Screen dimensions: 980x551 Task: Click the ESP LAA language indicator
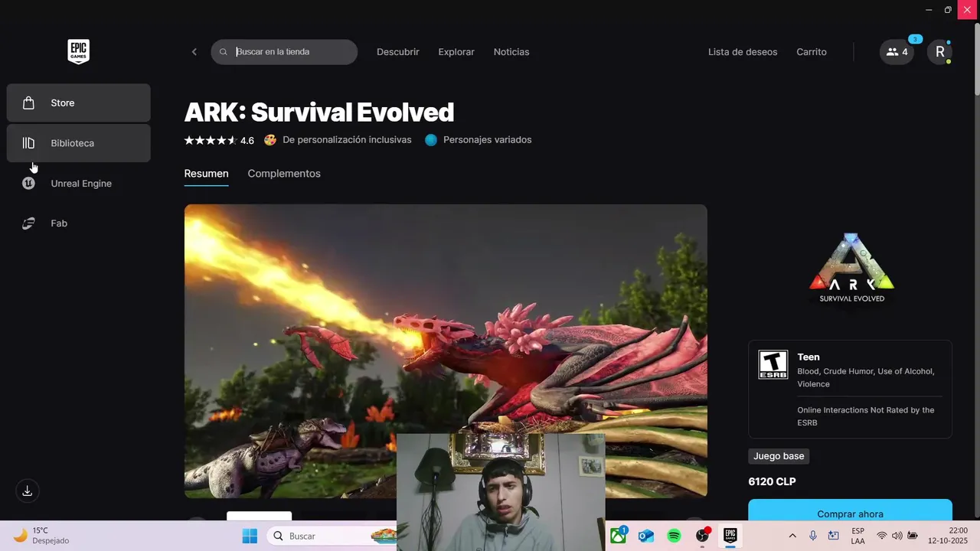coord(858,536)
